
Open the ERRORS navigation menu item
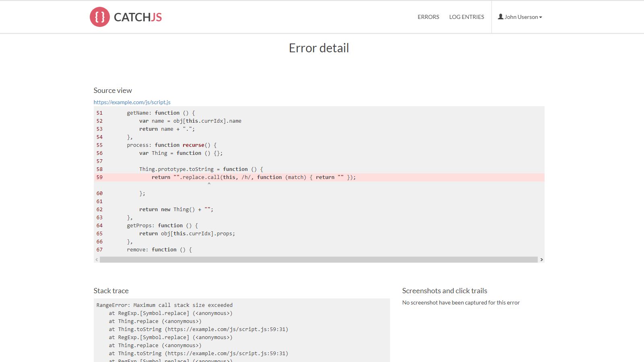[x=428, y=17]
